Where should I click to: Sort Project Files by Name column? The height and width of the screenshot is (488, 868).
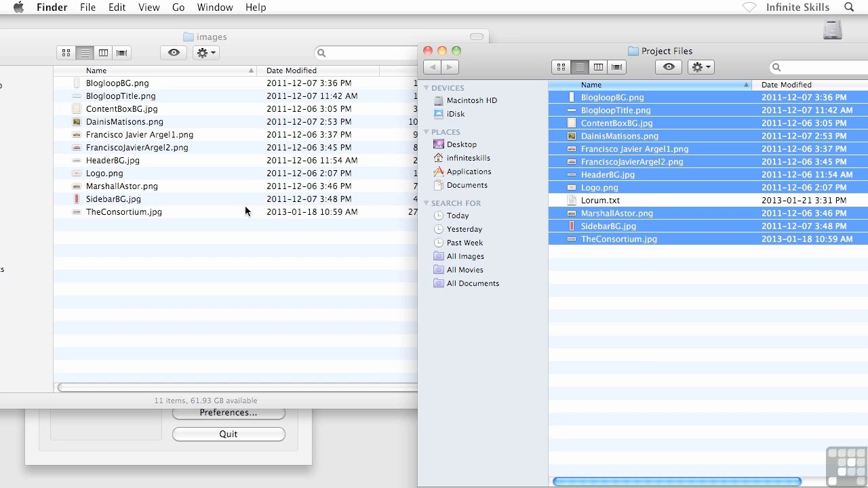650,85
